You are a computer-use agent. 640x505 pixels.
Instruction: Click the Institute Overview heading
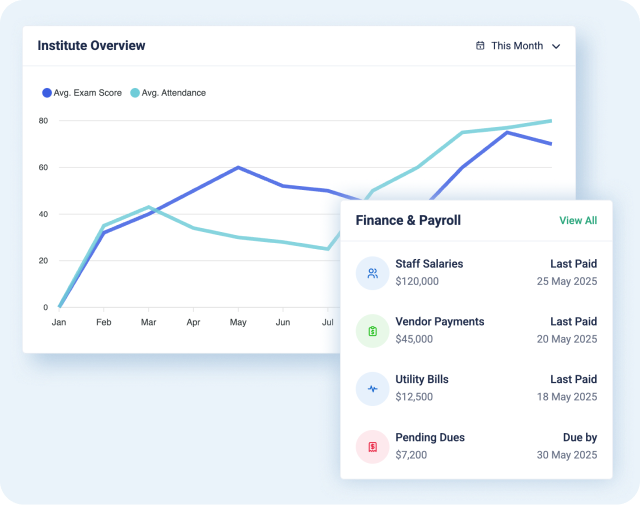pos(91,46)
